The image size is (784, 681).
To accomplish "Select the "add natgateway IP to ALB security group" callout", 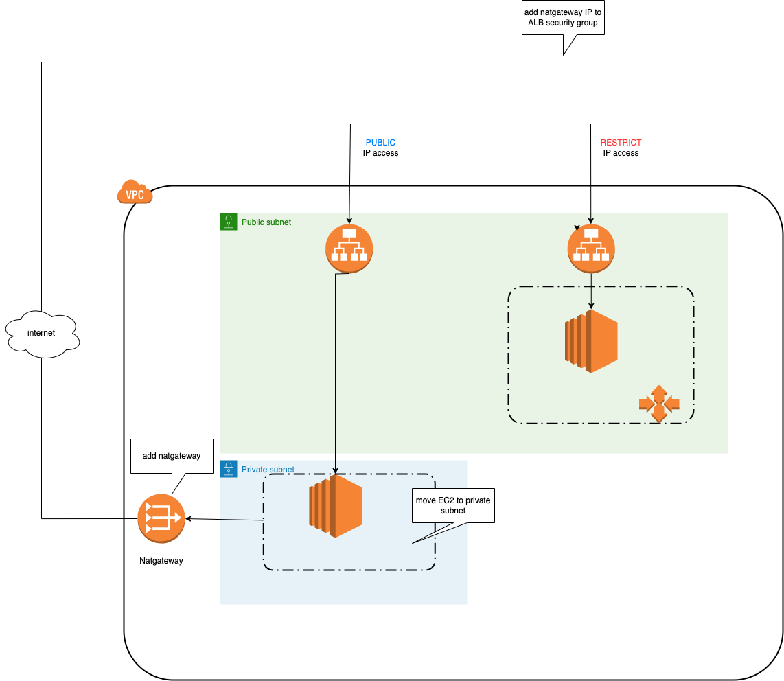I will 562,18.
